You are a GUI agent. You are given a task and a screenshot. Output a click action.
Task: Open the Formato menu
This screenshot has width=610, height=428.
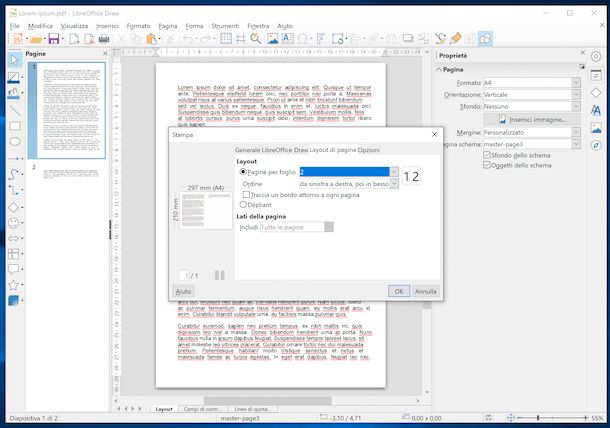pos(138,26)
